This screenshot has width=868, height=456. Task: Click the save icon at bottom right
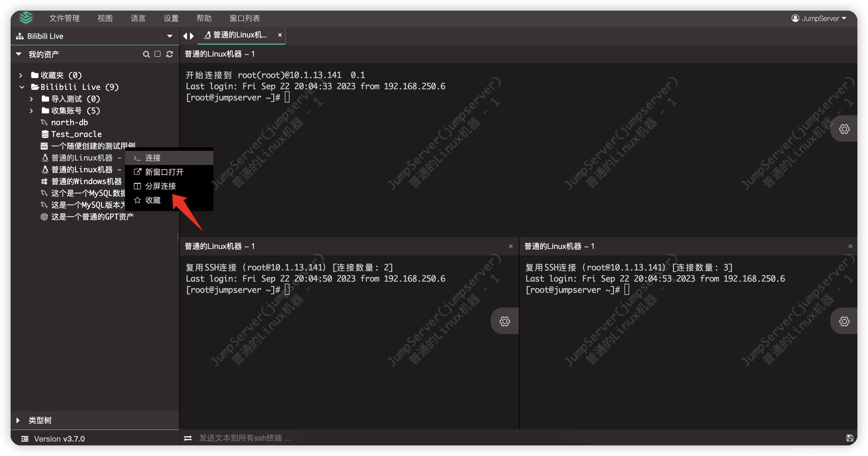849,438
